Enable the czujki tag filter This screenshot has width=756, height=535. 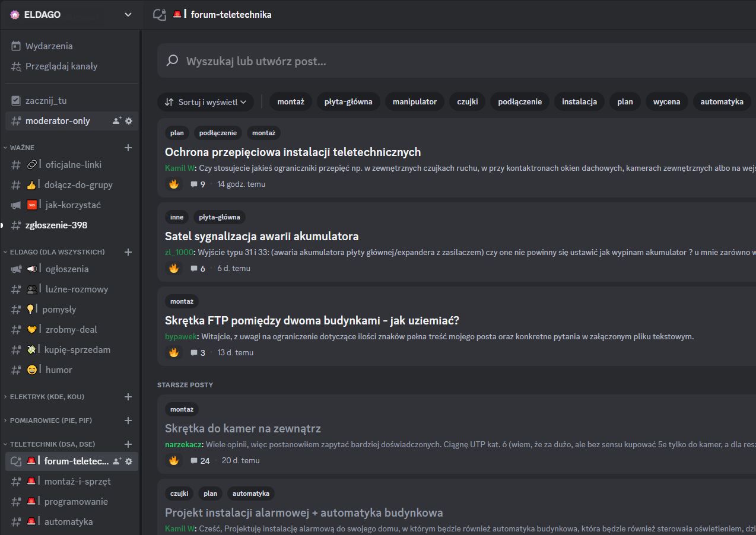pyautogui.click(x=467, y=101)
